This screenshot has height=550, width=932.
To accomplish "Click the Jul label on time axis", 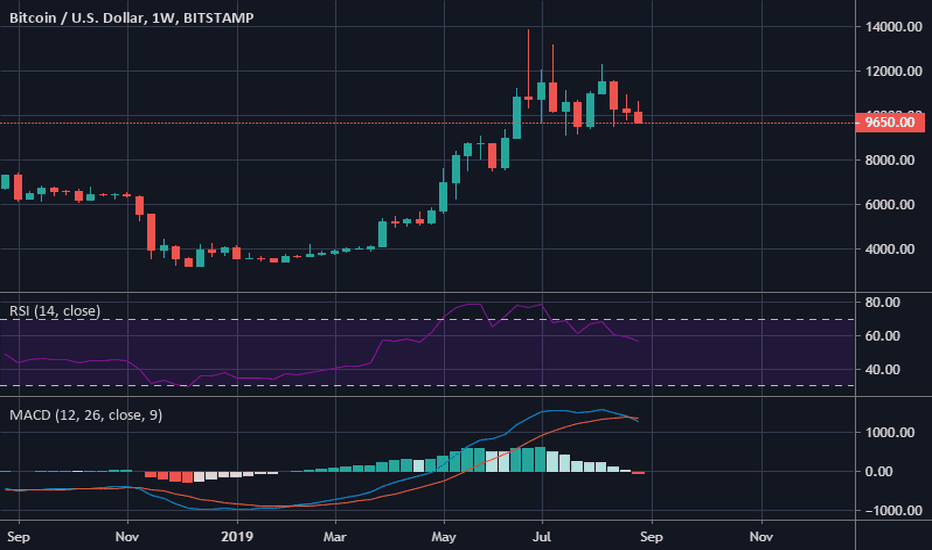I will coord(541,537).
